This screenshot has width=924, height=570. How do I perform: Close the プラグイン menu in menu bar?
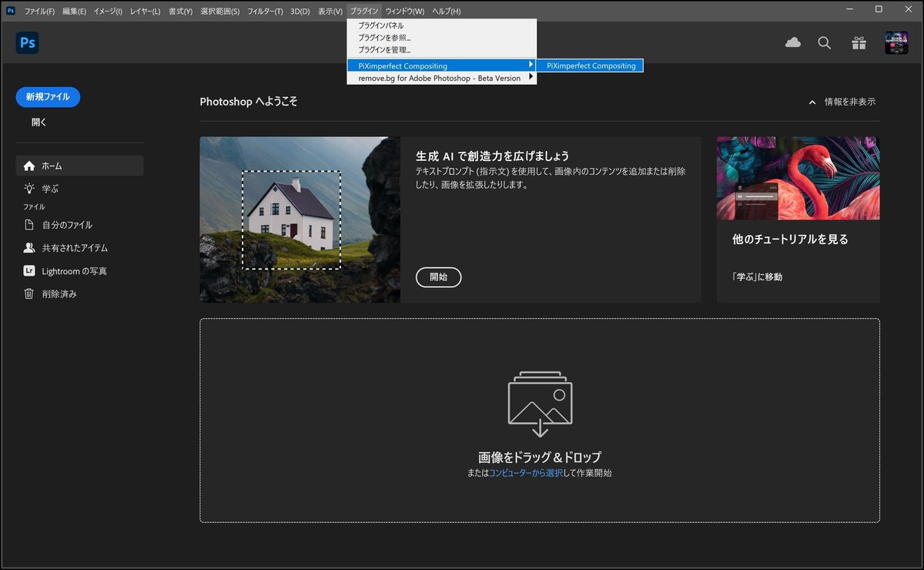[x=364, y=11]
